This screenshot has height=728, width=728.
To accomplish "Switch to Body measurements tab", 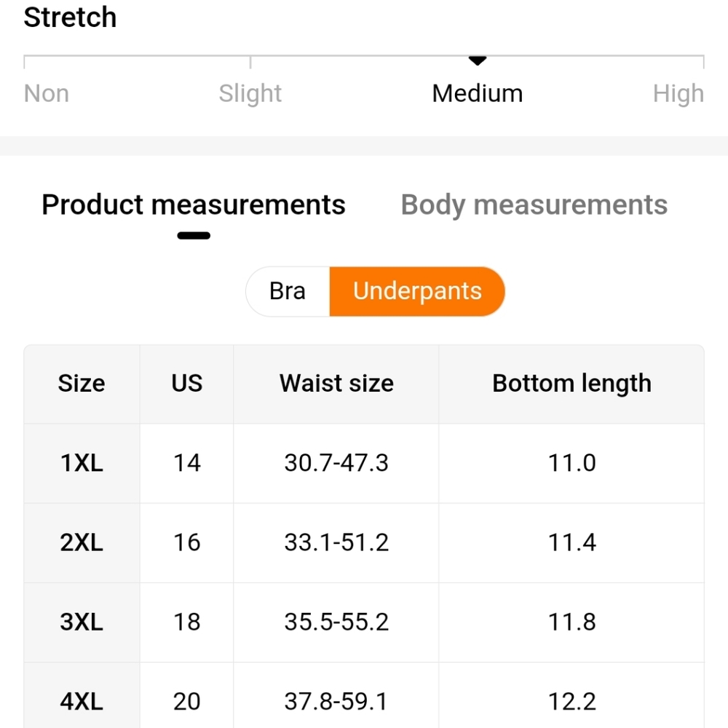I will tap(534, 205).
